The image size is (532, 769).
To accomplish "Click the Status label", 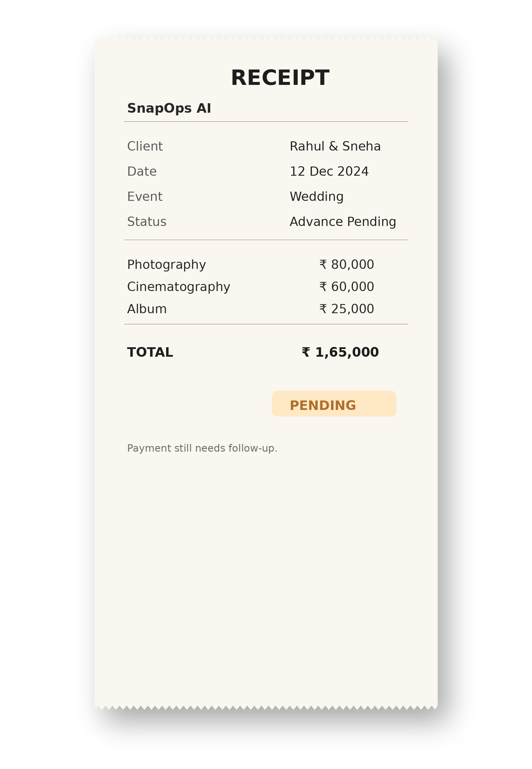I will tap(147, 222).
